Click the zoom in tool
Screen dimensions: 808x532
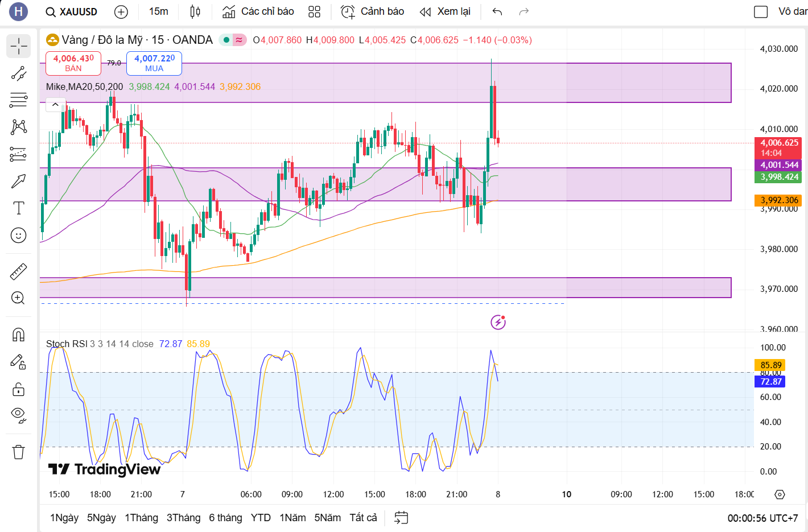[x=18, y=298]
